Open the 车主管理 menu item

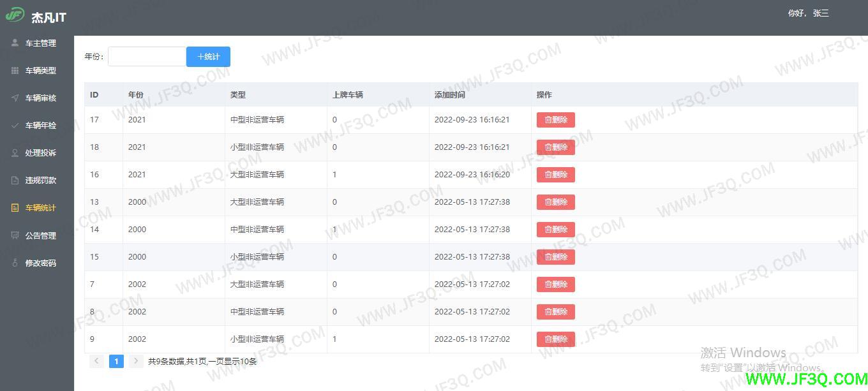[x=40, y=43]
